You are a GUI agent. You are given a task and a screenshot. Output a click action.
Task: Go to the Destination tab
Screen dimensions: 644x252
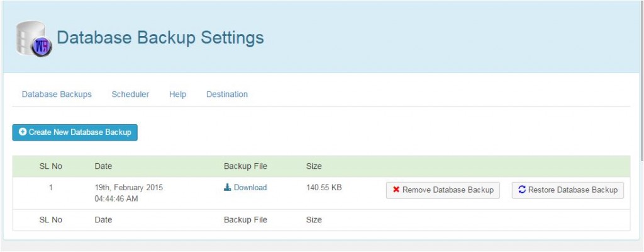click(227, 94)
